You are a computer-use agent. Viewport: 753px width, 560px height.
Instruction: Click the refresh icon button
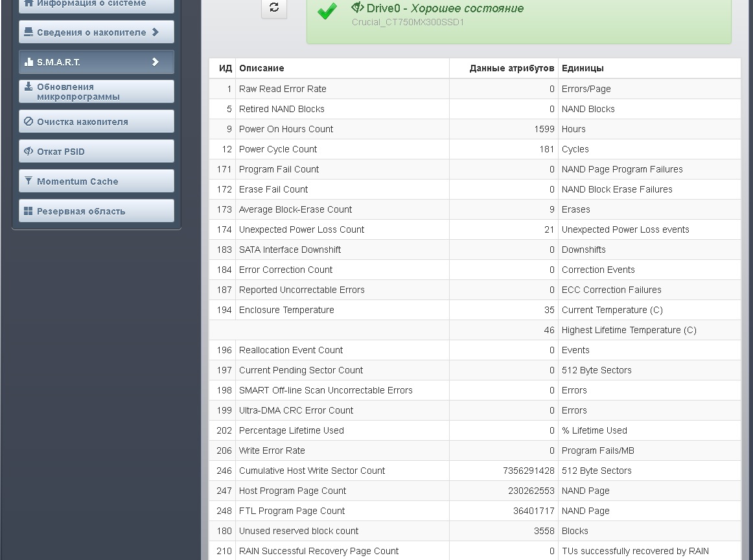tap(274, 7)
